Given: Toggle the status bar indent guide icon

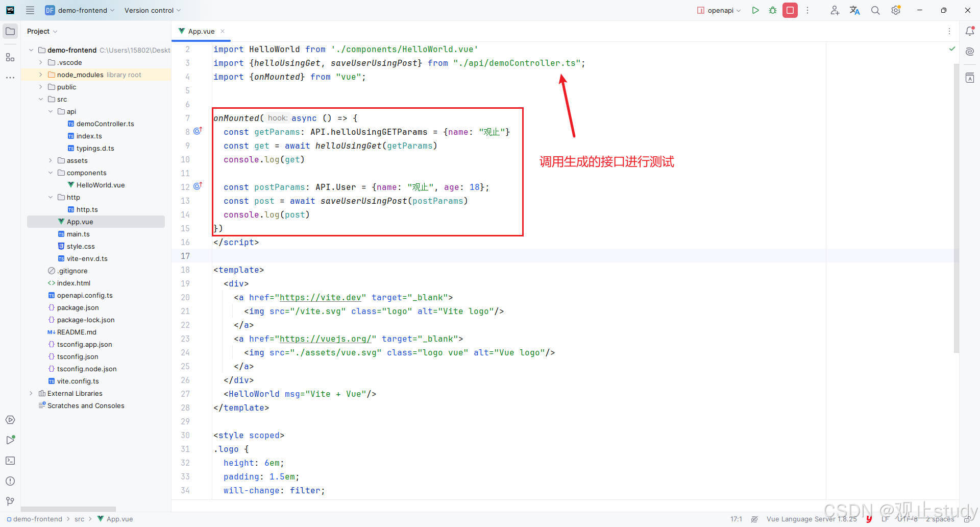Looking at the screenshot, I should pos(754,519).
